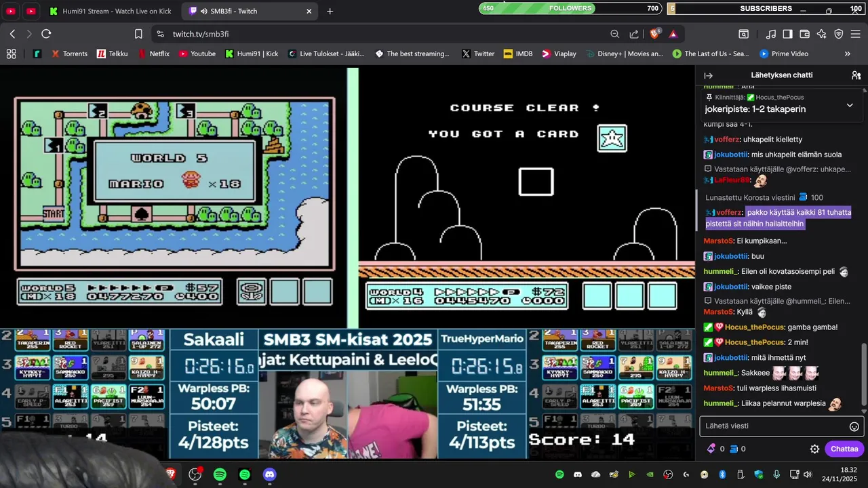The width and height of the screenshot is (868, 488).
Task: Open the Disney+ bookmark
Action: point(624,54)
